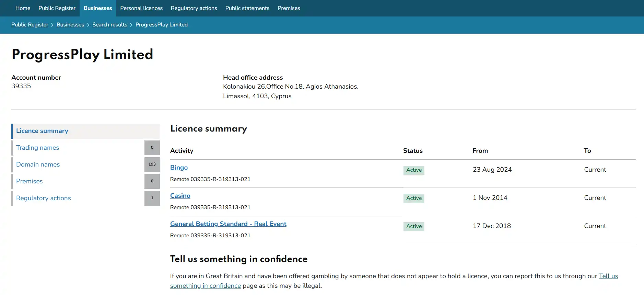Click the Activity column header
The height and width of the screenshot is (295, 644).
coord(182,151)
